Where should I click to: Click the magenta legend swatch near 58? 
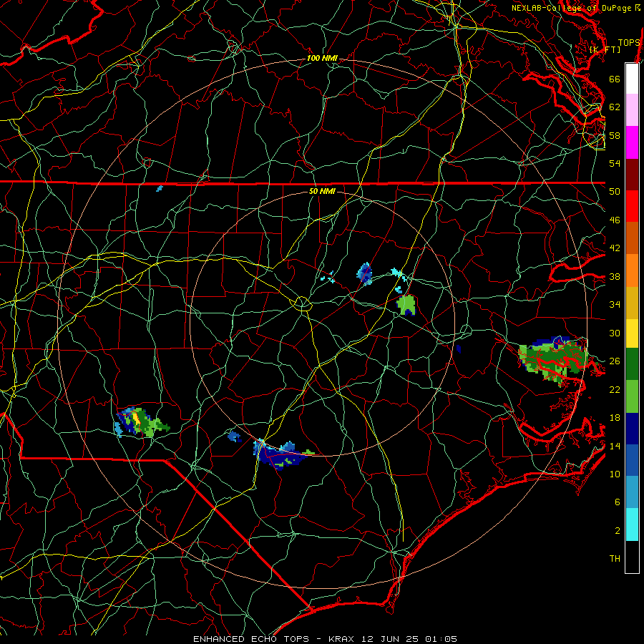coord(632,142)
